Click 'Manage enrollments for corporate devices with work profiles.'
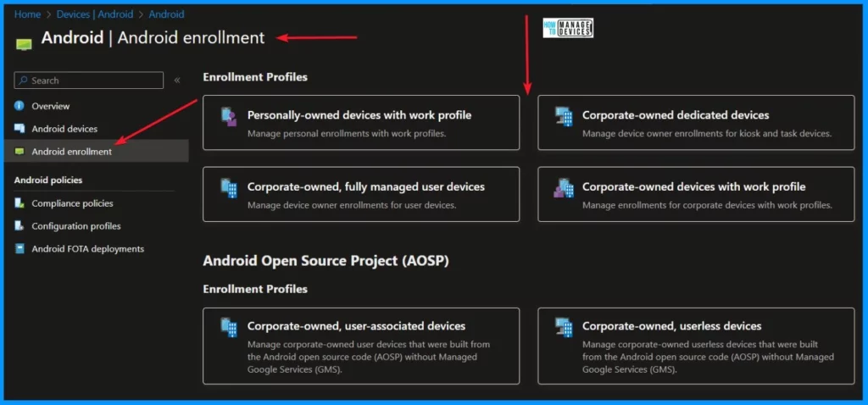The image size is (868, 405). coord(707,205)
